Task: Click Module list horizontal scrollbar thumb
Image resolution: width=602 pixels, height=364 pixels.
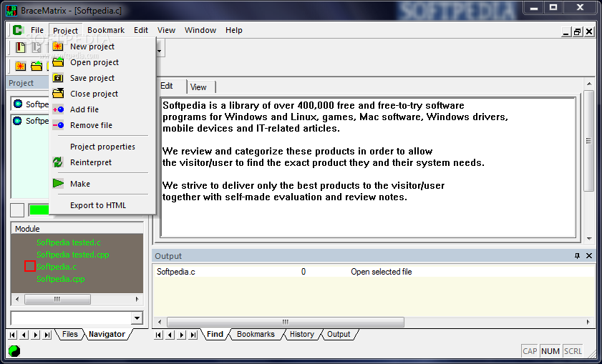Action: pos(57,299)
